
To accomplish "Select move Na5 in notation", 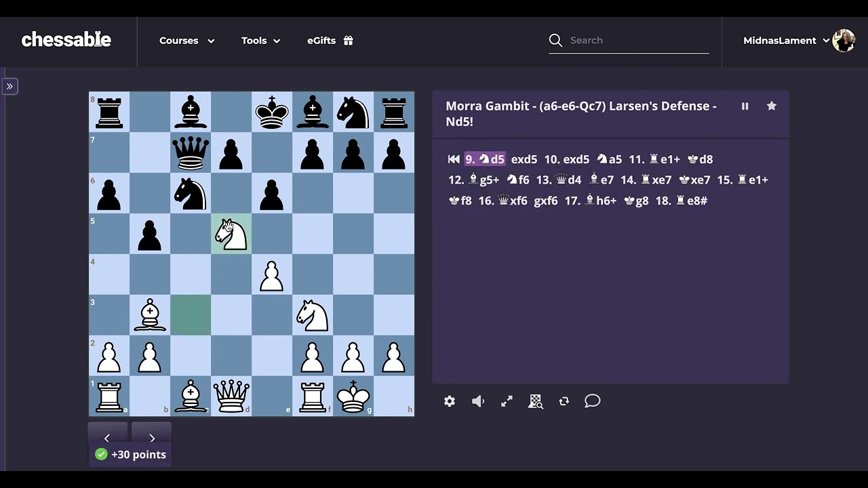I will click(x=609, y=159).
